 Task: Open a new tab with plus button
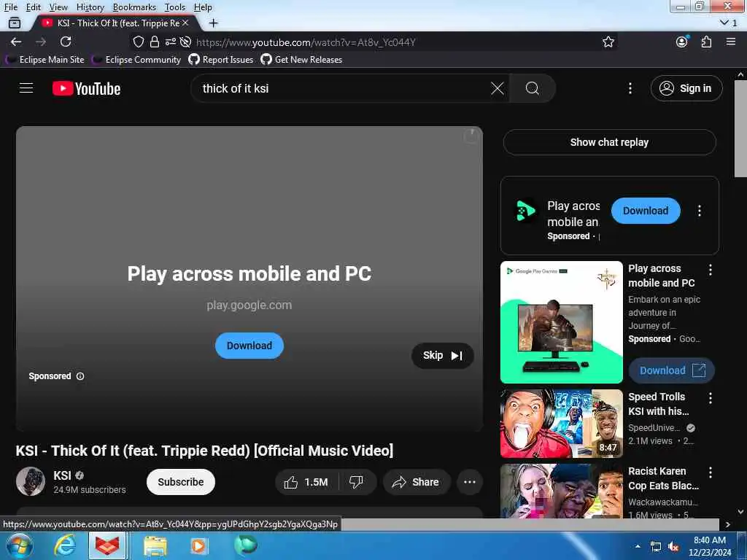(214, 23)
